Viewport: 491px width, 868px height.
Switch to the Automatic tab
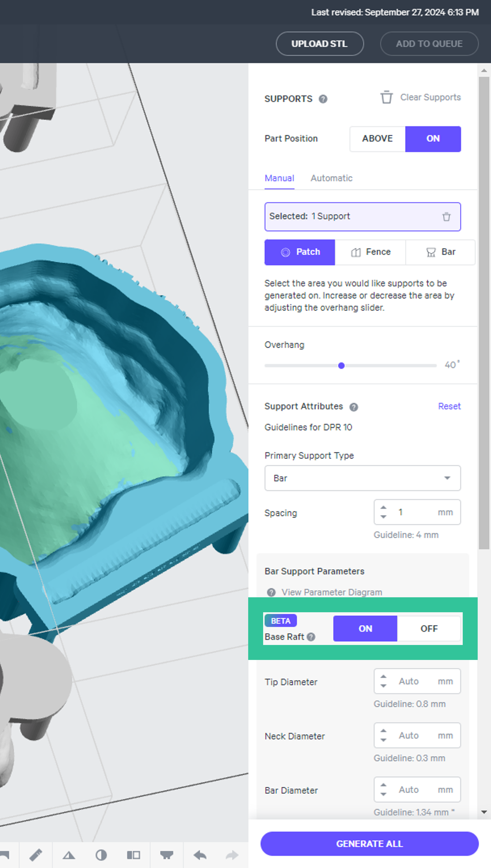[x=331, y=178]
